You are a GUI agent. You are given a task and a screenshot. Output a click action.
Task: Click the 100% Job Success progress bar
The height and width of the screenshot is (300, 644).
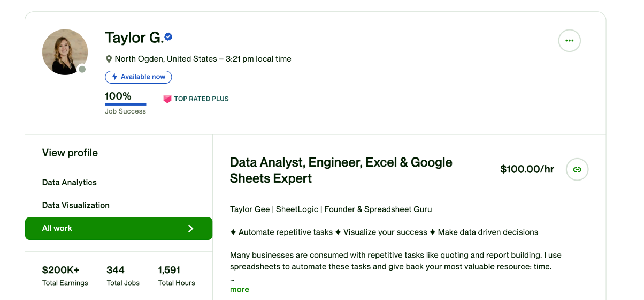[x=125, y=104]
